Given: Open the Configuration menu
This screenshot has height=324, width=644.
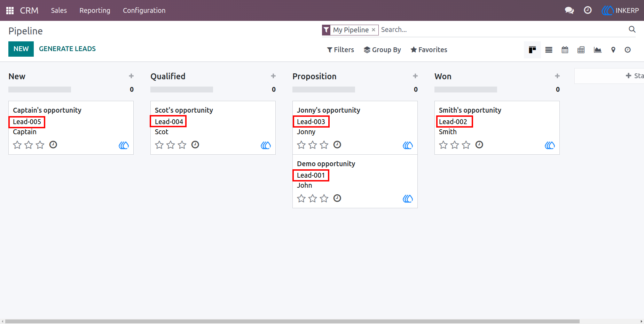Looking at the screenshot, I should pyautogui.click(x=144, y=10).
